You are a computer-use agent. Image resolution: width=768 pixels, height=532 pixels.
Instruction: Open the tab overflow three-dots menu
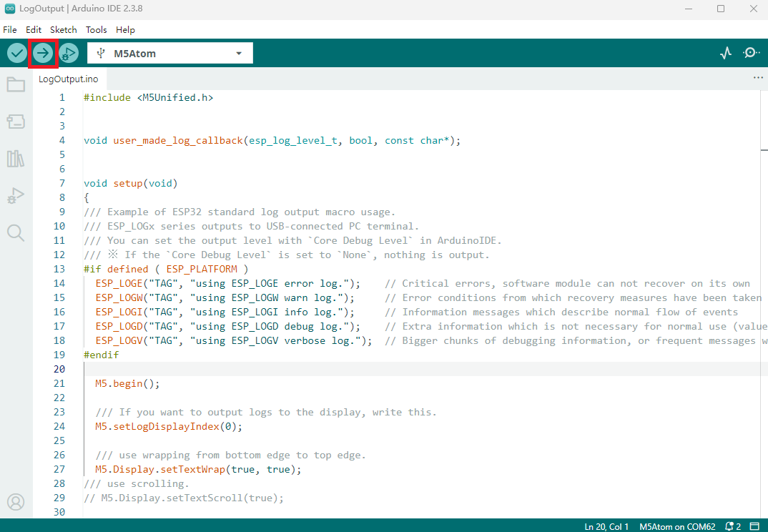coord(758,77)
